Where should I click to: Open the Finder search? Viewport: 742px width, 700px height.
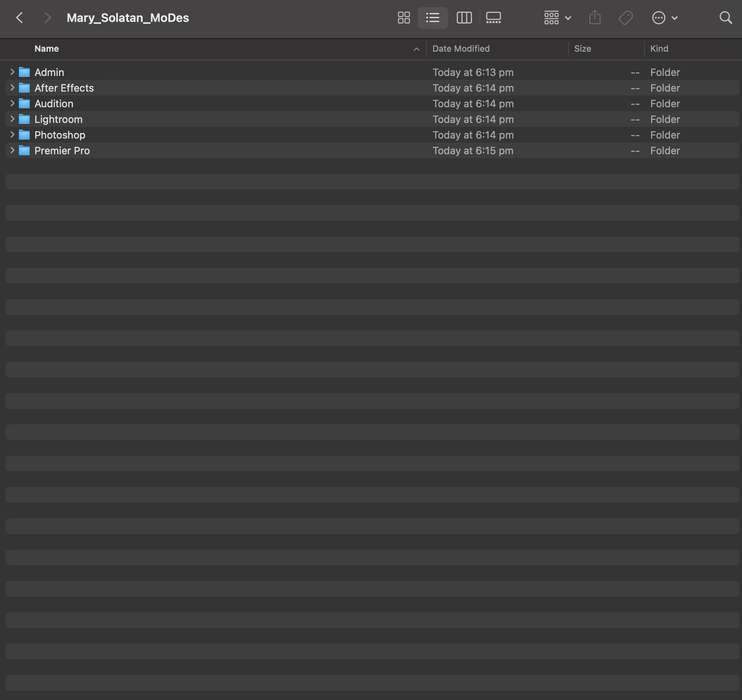[x=726, y=18]
